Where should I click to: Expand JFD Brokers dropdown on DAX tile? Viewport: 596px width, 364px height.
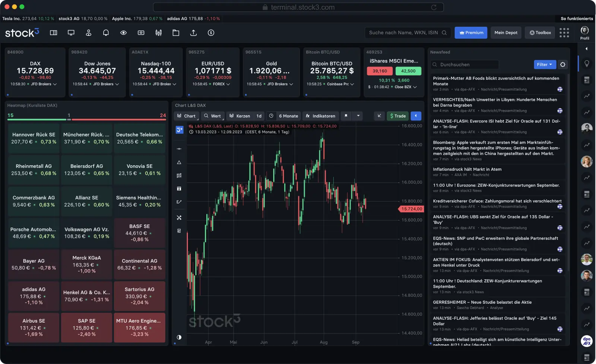click(55, 84)
